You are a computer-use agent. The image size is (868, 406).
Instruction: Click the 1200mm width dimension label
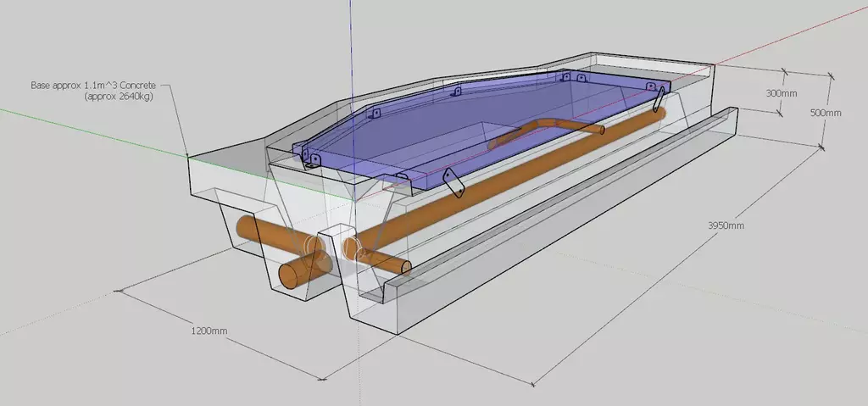[209, 331]
